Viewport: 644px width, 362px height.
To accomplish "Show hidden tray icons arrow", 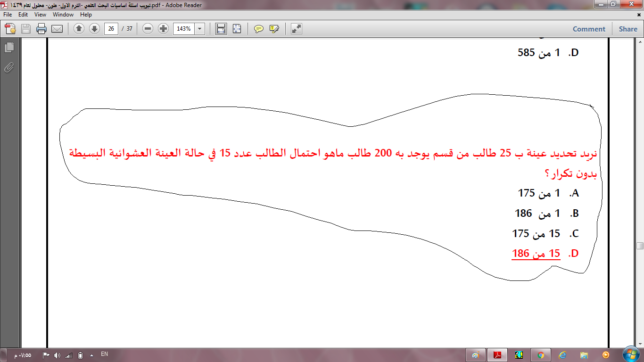I will [91, 355].
